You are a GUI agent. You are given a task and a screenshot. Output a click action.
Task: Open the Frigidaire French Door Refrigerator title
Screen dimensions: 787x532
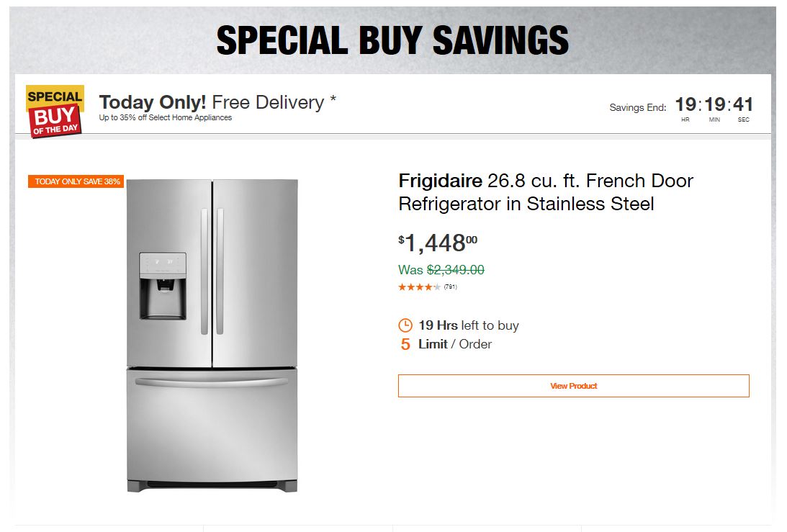point(545,192)
